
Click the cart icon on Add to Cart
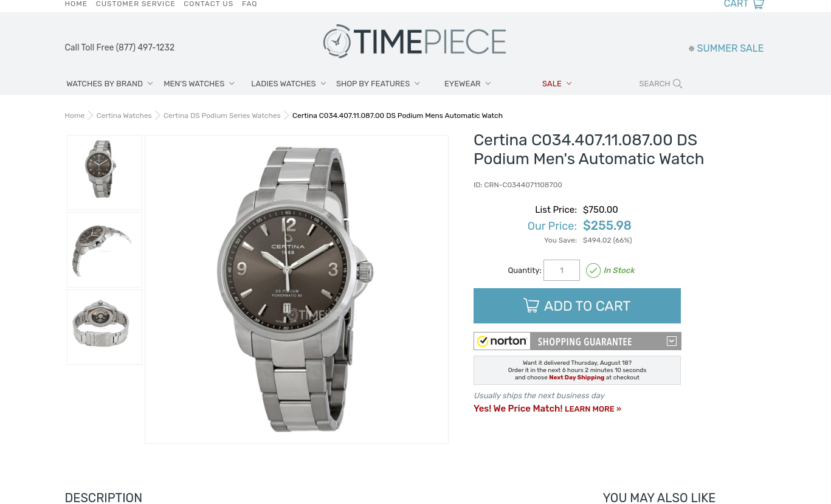pos(531,305)
